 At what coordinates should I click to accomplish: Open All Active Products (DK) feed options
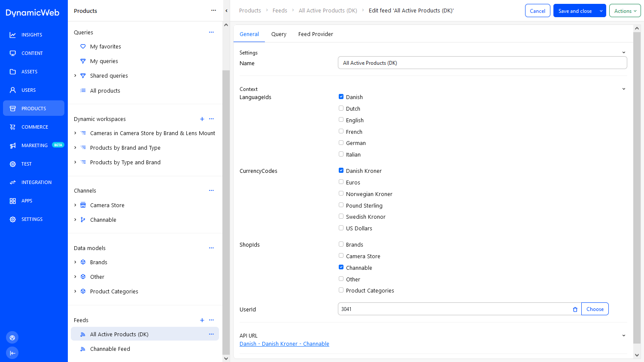point(211,334)
